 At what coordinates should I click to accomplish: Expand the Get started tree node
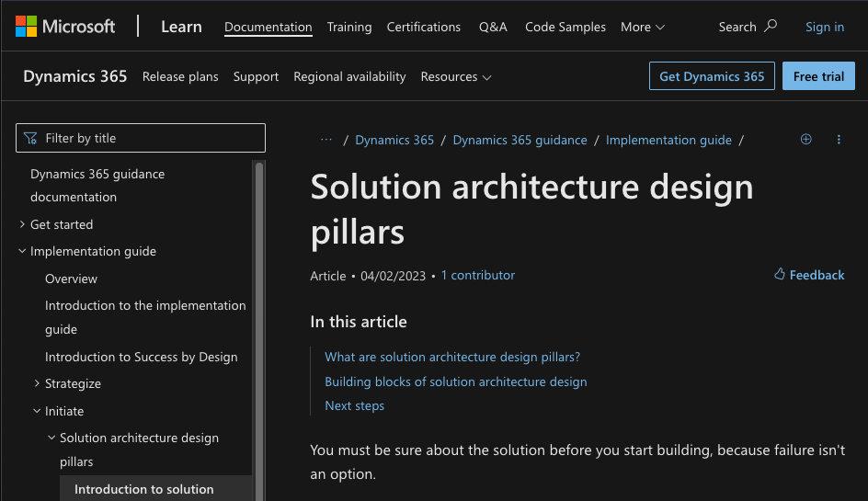[22, 224]
